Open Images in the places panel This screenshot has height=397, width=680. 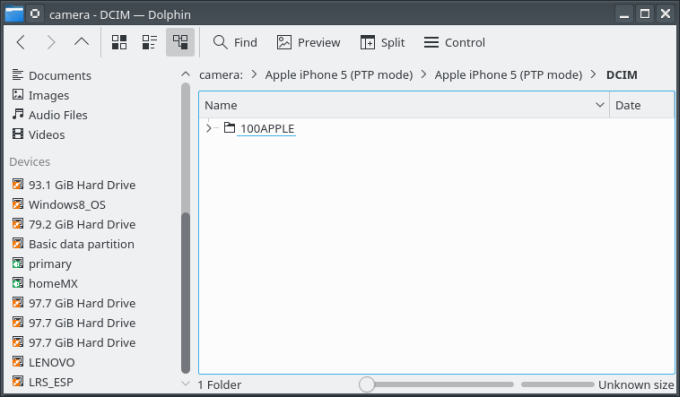coord(49,95)
